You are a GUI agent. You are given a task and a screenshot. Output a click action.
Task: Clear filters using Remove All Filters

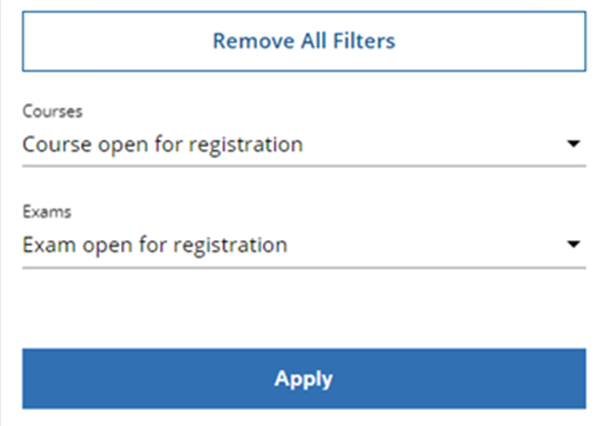303,42
